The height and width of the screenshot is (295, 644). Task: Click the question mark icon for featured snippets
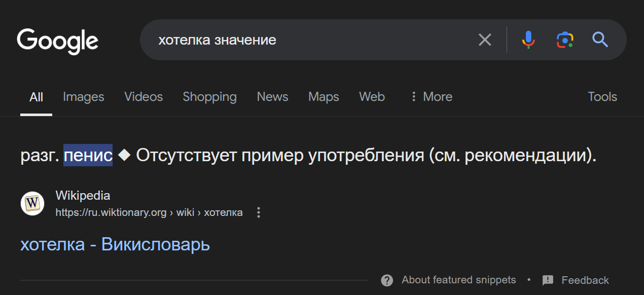click(387, 280)
